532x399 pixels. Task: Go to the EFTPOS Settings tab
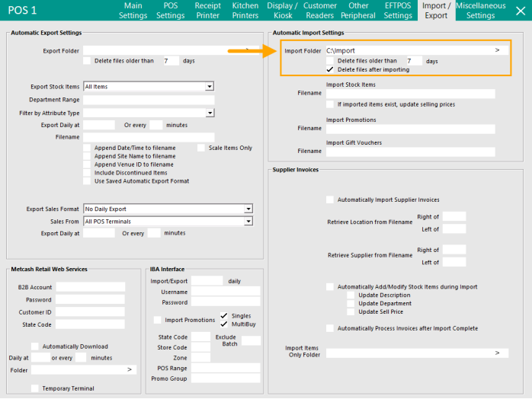pos(398,11)
